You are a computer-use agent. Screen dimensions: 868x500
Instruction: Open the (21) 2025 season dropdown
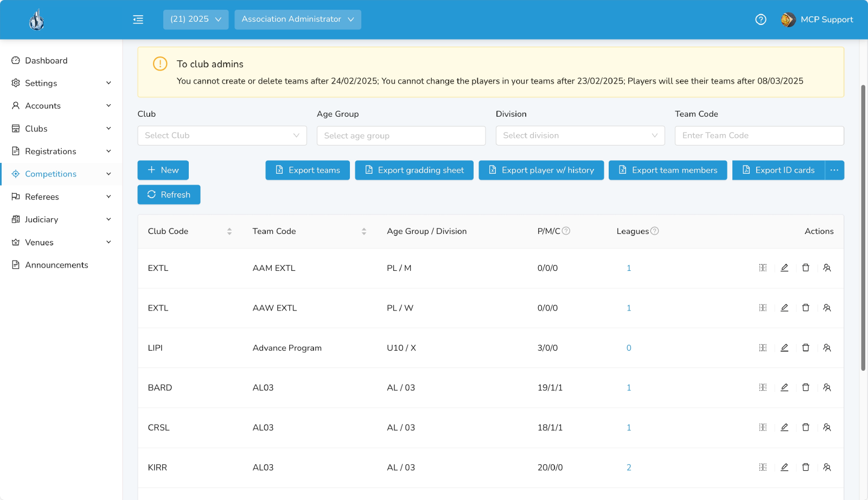point(196,20)
